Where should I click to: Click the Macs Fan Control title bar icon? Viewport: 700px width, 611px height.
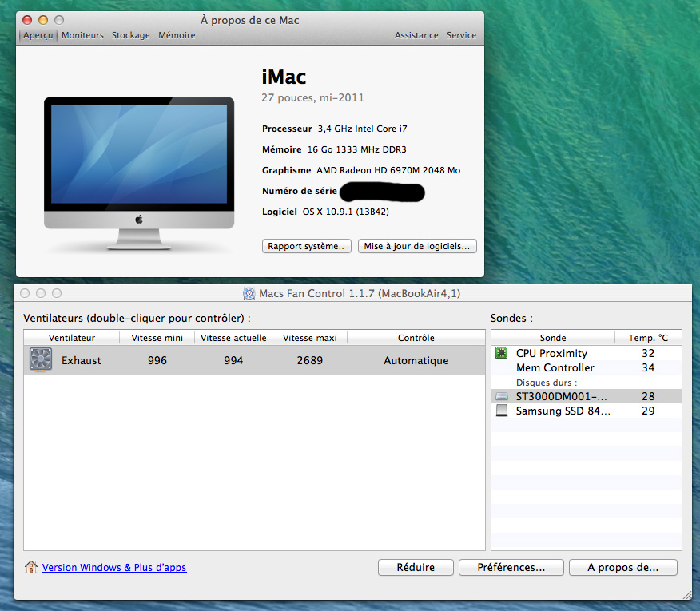coord(249,293)
